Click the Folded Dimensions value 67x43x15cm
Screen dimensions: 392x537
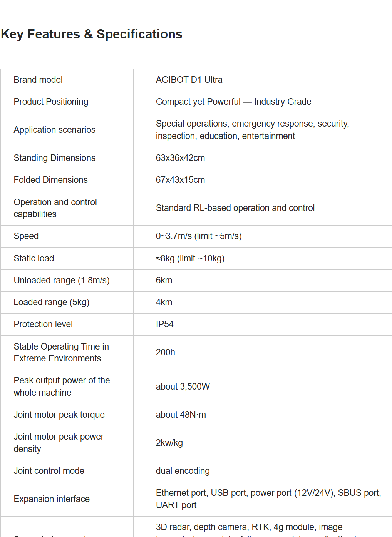[x=180, y=180]
